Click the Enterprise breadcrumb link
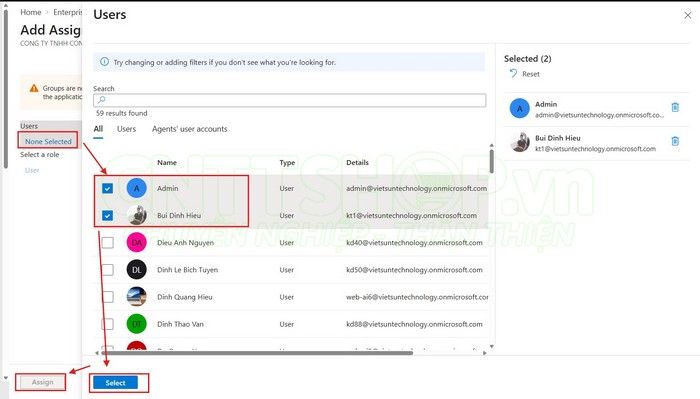This screenshot has height=399, width=700. (x=68, y=12)
